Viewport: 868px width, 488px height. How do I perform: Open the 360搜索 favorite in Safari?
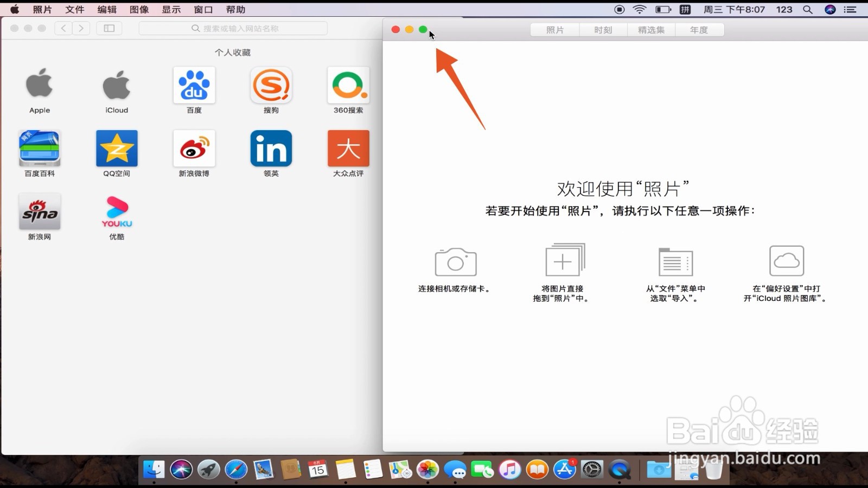pyautogui.click(x=348, y=85)
